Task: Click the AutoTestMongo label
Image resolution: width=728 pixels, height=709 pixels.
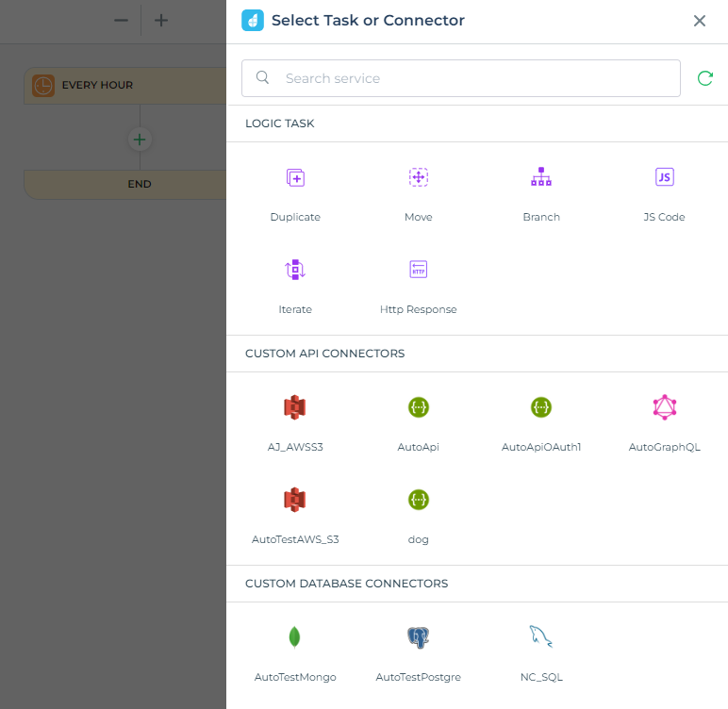Action: (295, 677)
